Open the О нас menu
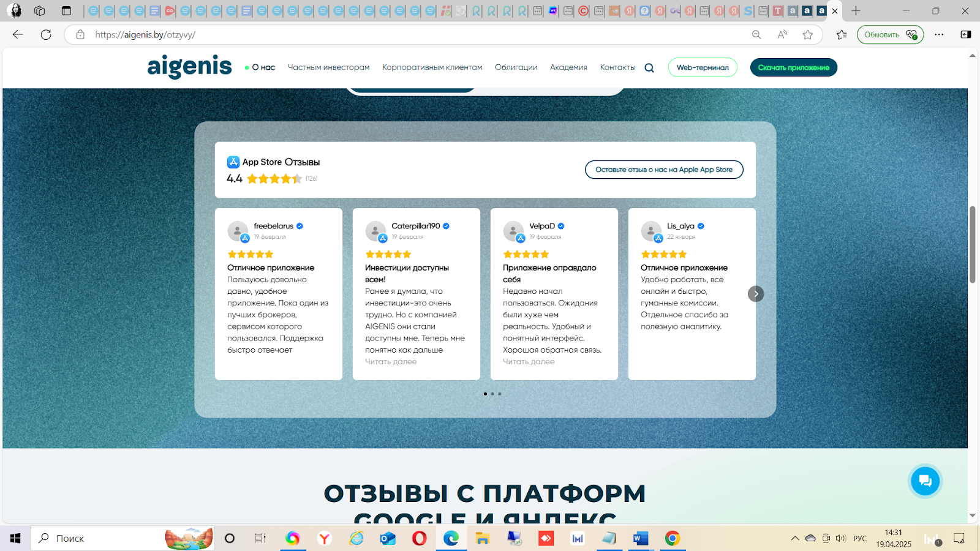The height and width of the screenshot is (551, 980). pyautogui.click(x=263, y=67)
